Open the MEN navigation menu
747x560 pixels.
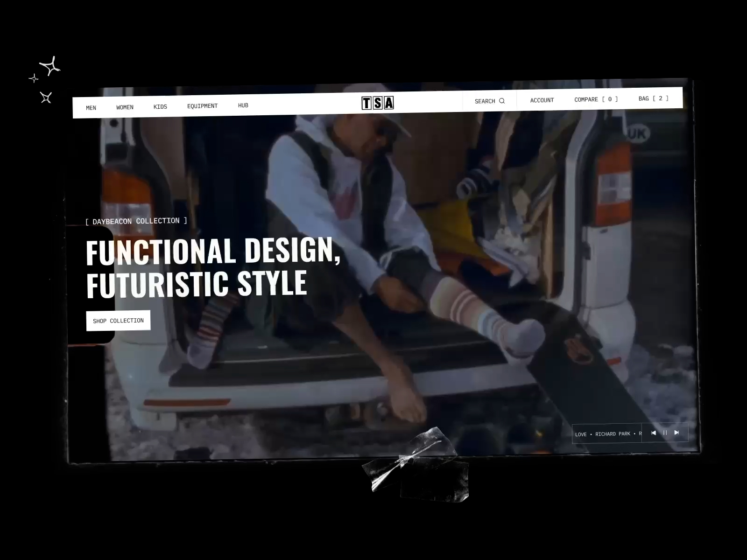pyautogui.click(x=91, y=108)
